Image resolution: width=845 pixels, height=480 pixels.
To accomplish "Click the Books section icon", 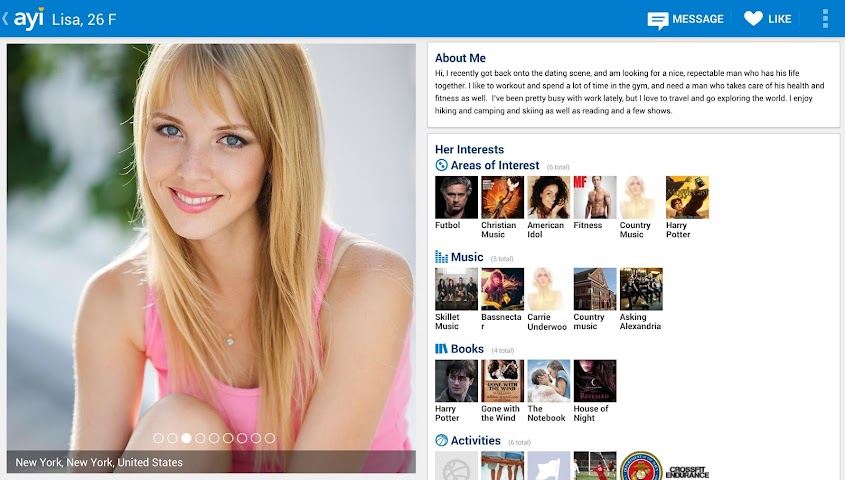I will pyautogui.click(x=441, y=349).
